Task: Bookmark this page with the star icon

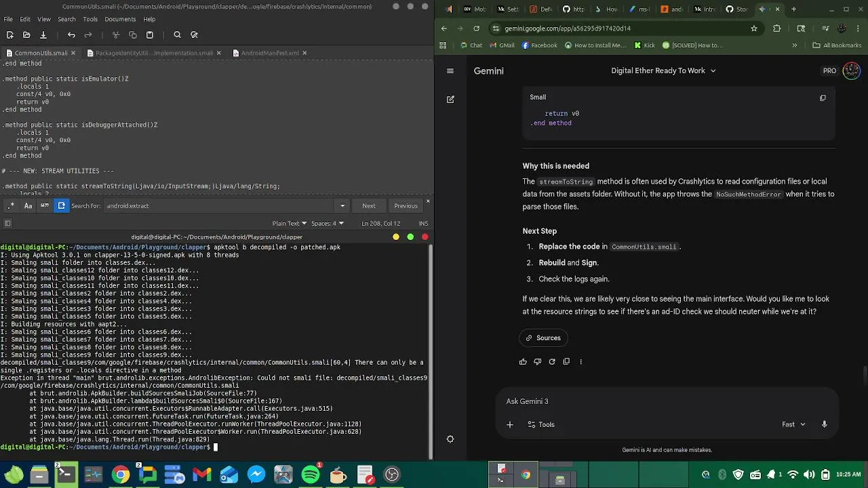Action: click(x=754, y=28)
